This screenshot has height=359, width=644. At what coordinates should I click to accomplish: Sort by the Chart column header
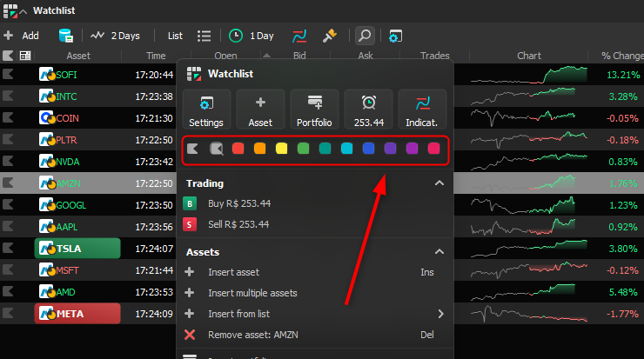529,56
